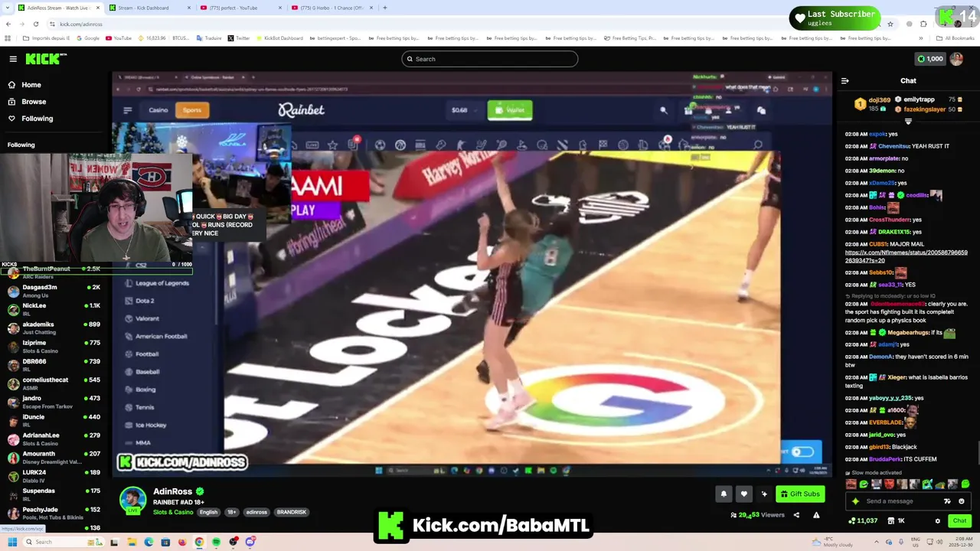Click the green sparkle icon in chat input

[x=856, y=501]
